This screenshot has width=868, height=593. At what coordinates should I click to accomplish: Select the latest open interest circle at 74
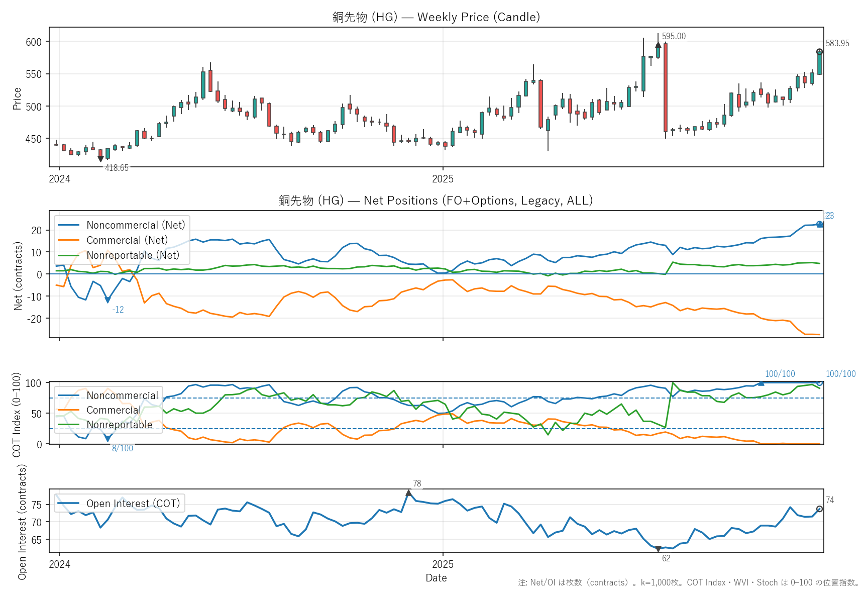819,509
